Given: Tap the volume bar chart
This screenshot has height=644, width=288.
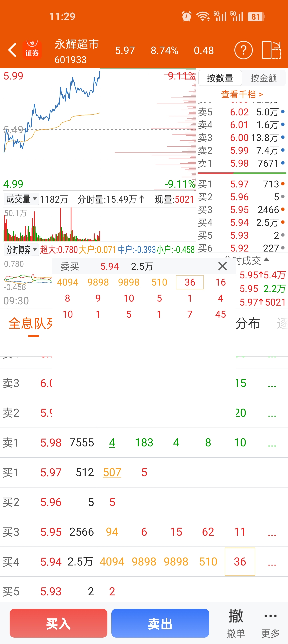Looking at the screenshot, I should coord(99,224).
